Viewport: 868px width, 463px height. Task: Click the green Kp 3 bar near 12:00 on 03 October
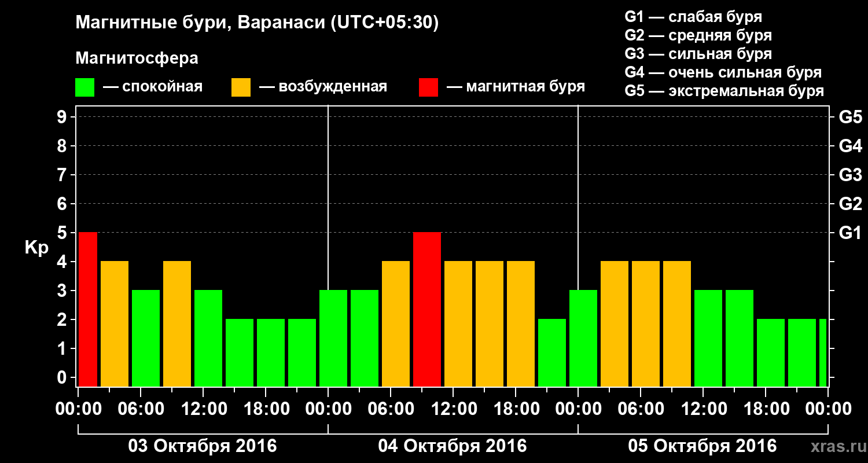[208, 338]
